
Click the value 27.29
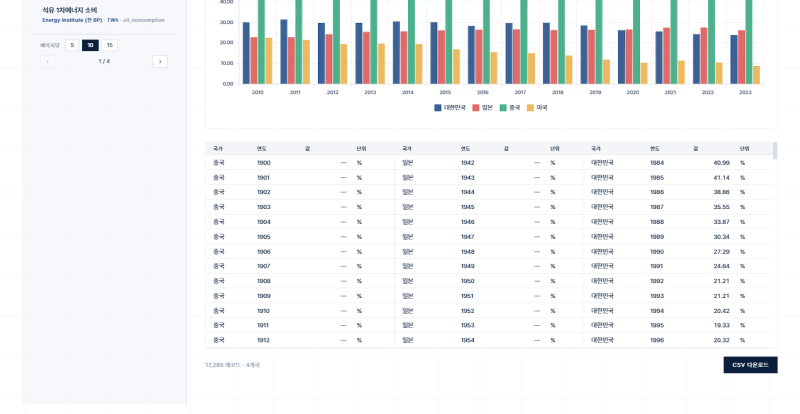721,252
